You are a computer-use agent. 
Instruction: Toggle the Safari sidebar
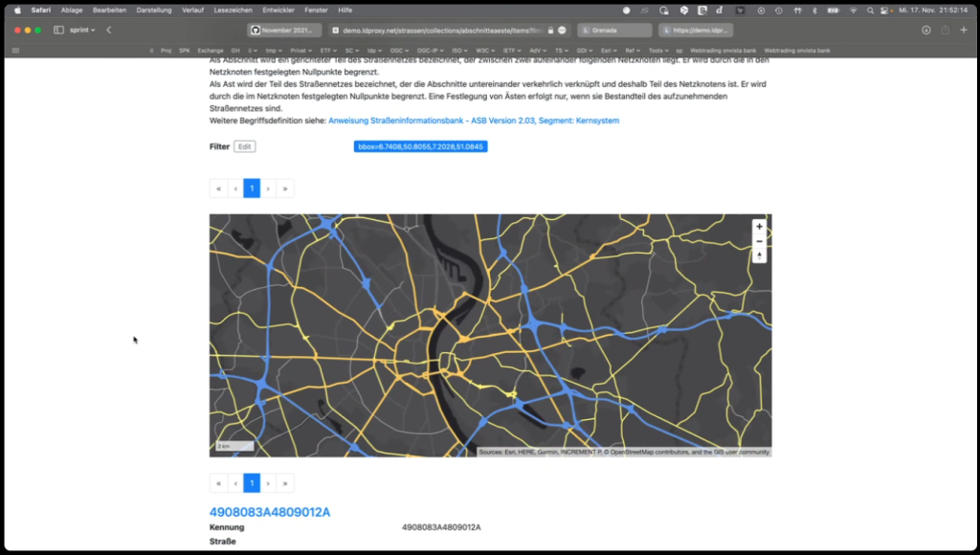click(58, 30)
